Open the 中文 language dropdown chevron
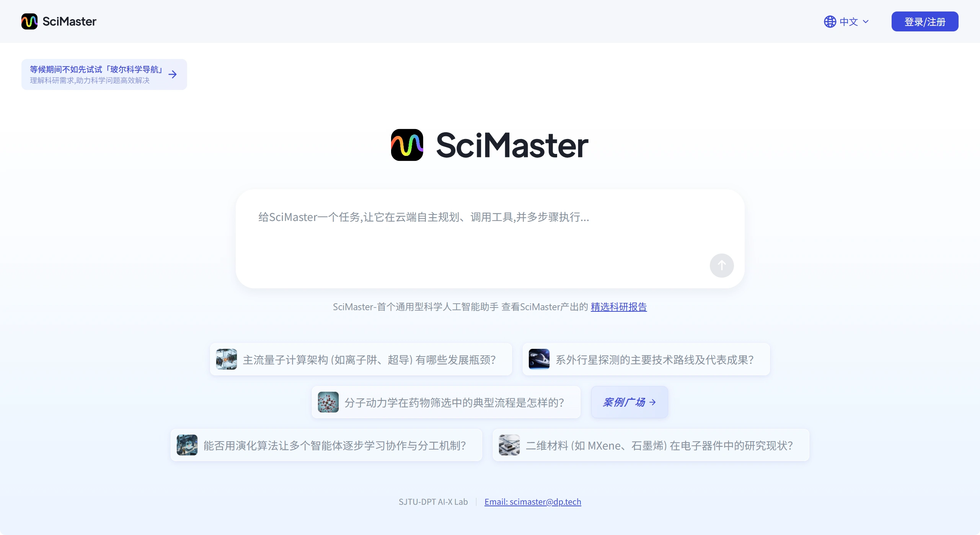The height and width of the screenshot is (535, 980). point(866,22)
